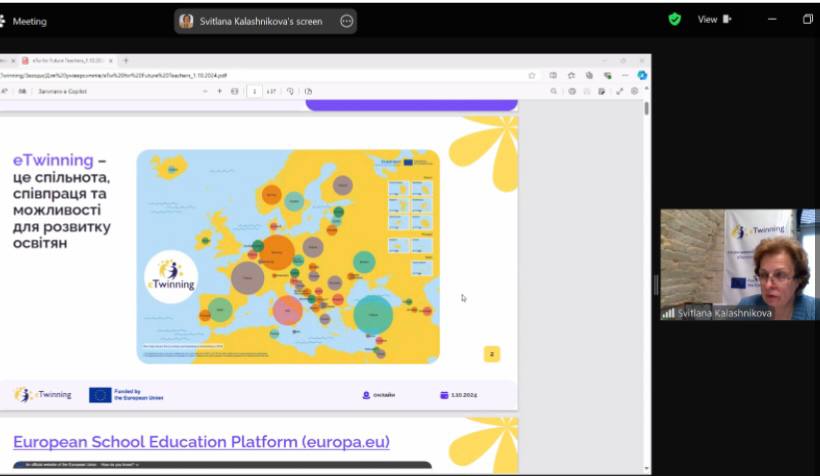
Task: Open the screen share more options button
Action: (x=347, y=21)
